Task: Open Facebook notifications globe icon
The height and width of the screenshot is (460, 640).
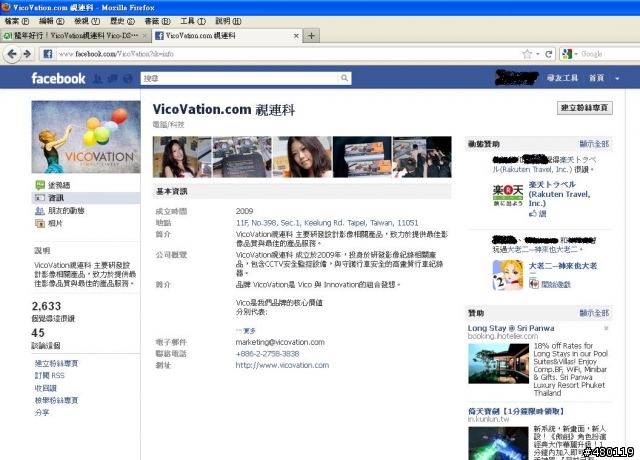Action: [128, 78]
